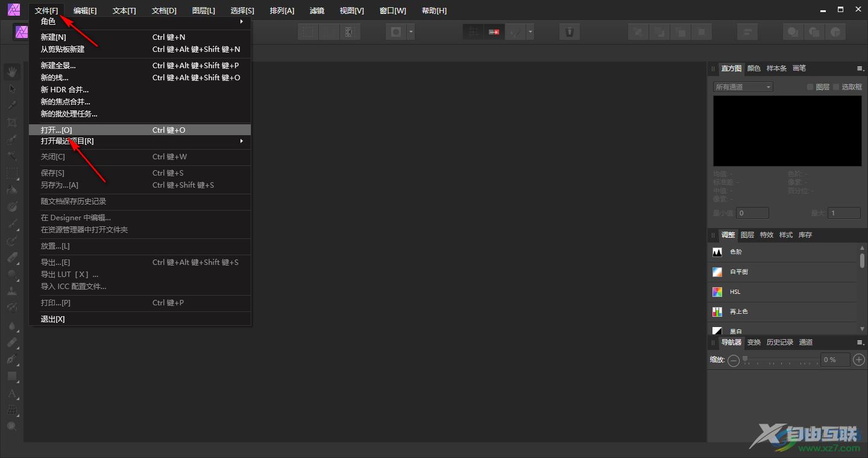The width and height of the screenshot is (868, 458).
Task: Click the Move to Back toolbar icon
Action: pos(639,32)
